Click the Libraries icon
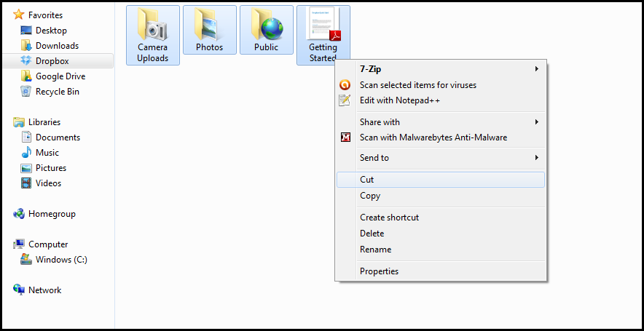644x331 pixels. 19,121
